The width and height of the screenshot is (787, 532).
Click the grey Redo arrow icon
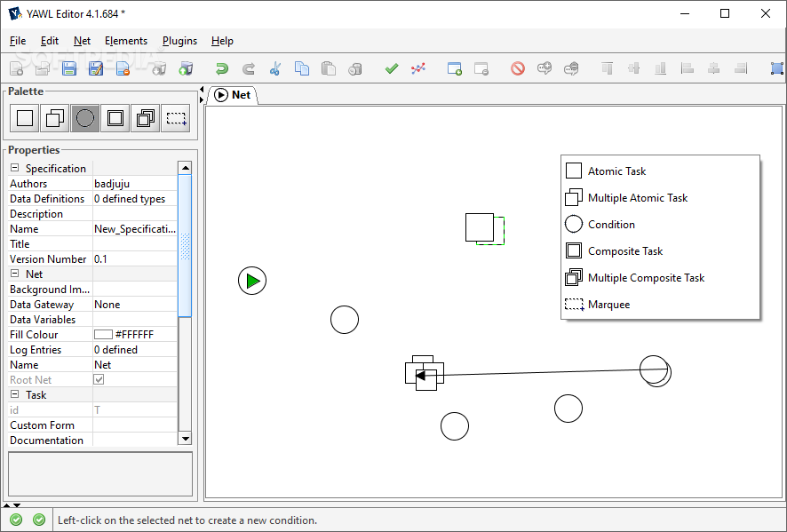tap(249, 68)
